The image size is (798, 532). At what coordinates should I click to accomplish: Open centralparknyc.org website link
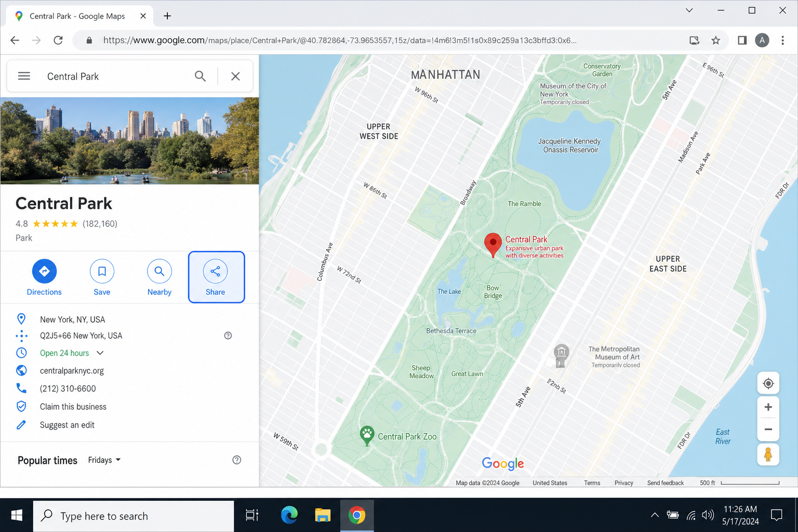72,370
